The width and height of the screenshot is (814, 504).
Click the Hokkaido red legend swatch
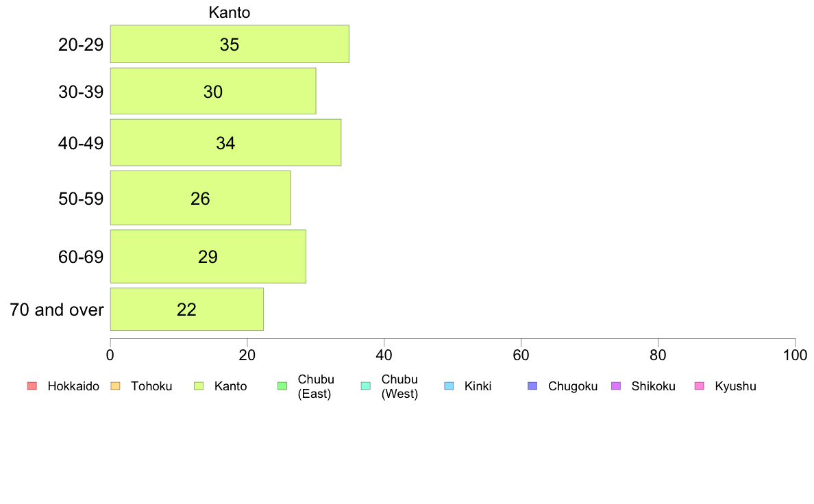[x=32, y=386]
